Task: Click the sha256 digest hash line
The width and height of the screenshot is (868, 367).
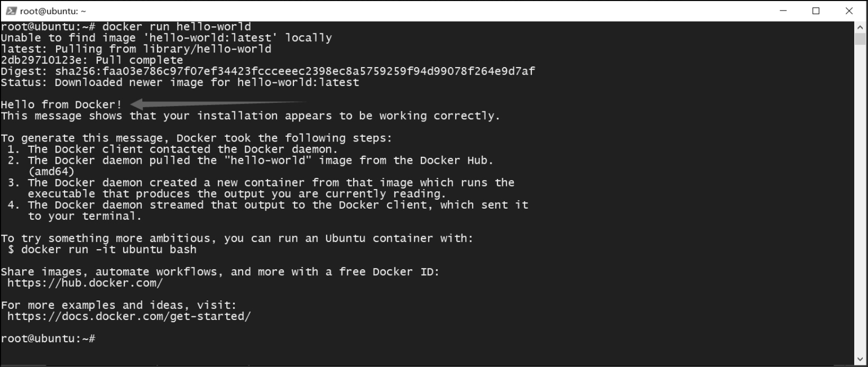Action: click(x=267, y=71)
